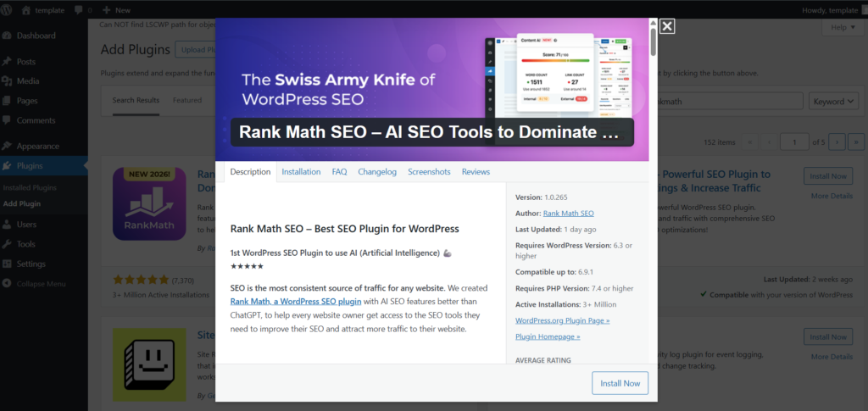Jump to the last page of results
This screenshot has height=411, width=868.
(x=856, y=142)
